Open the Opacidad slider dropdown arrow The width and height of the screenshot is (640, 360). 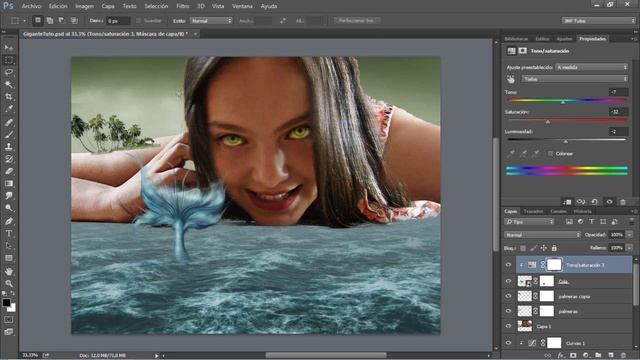629,235
